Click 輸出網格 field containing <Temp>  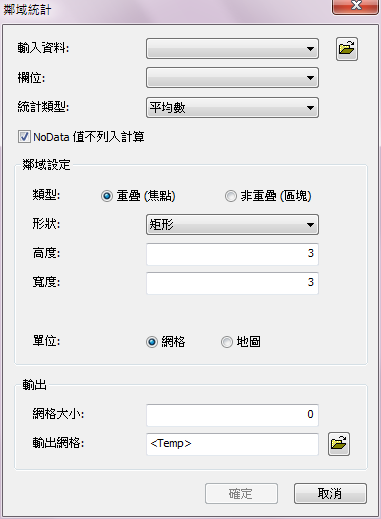pyautogui.click(x=232, y=444)
